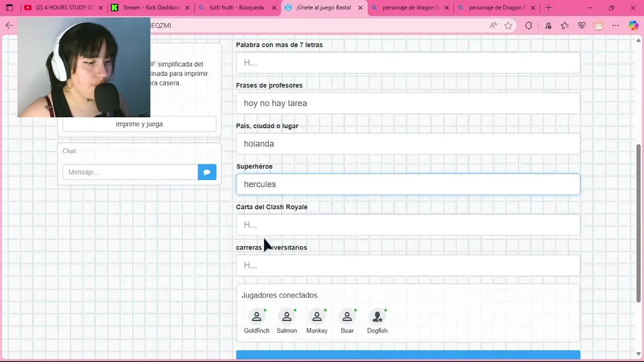Image resolution: width=644 pixels, height=362 pixels.
Task: Focus the Carta del Clash Royale field
Action: [408, 225]
